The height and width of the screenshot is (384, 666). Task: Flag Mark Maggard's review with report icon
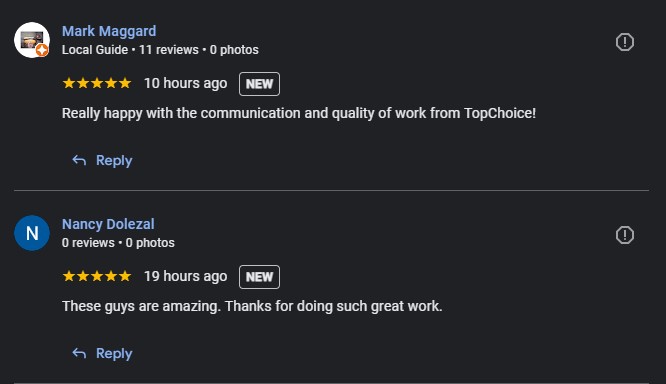(624, 42)
